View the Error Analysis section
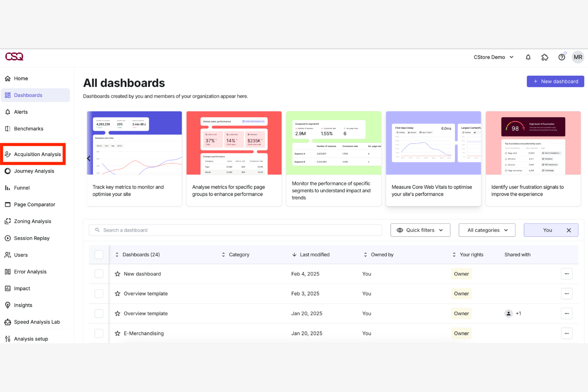The width and height of the screenshot is (588, 392). click(30, 271)
